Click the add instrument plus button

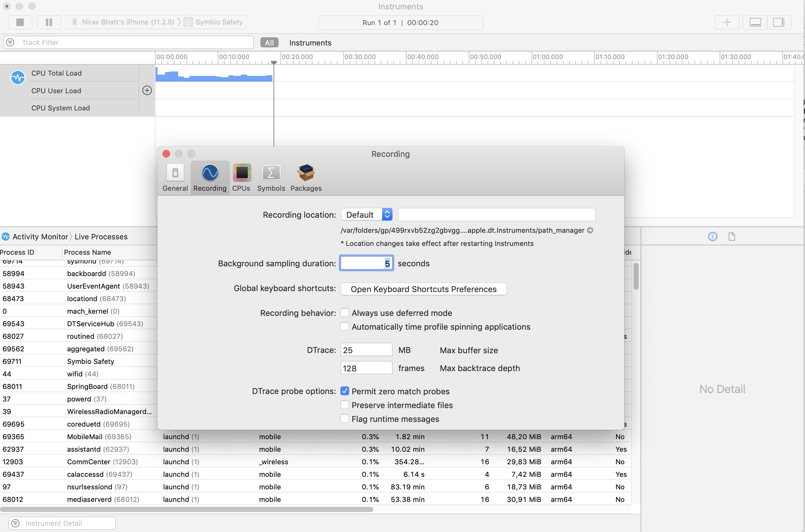pos(727,22)
